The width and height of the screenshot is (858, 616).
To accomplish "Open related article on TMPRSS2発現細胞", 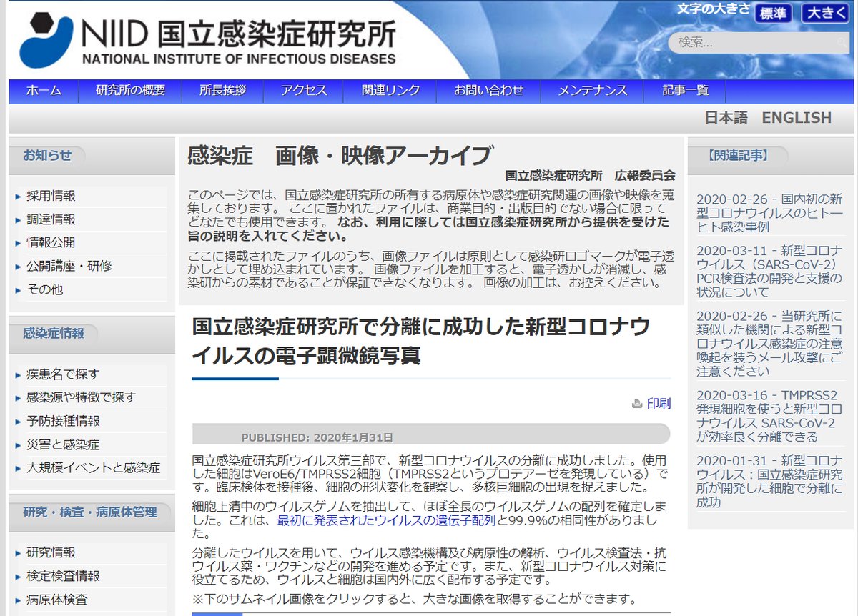I will coord(769,417).
